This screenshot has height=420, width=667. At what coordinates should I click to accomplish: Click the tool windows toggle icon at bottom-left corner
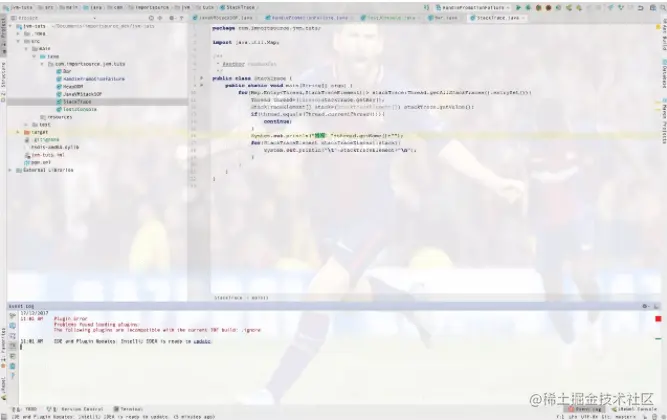(x=4, y=417)
